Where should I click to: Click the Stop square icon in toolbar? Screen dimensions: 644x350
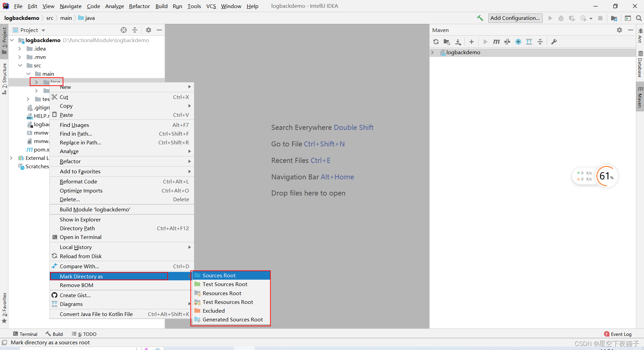coord(600,18)
